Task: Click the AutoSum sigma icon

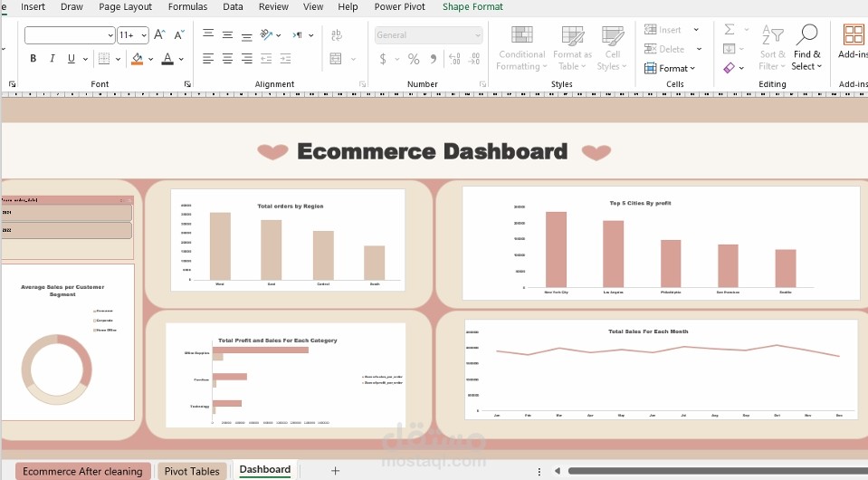Action: click(730, 29)
